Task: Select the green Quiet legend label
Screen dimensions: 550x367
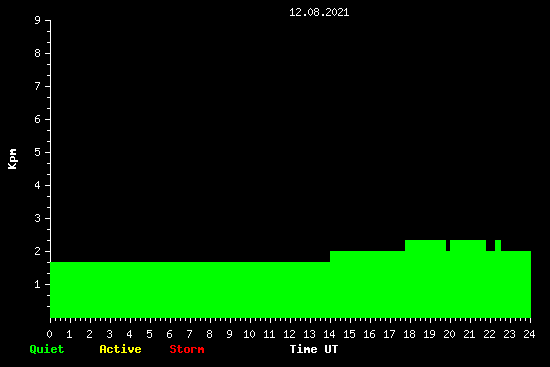Action: 47,349
